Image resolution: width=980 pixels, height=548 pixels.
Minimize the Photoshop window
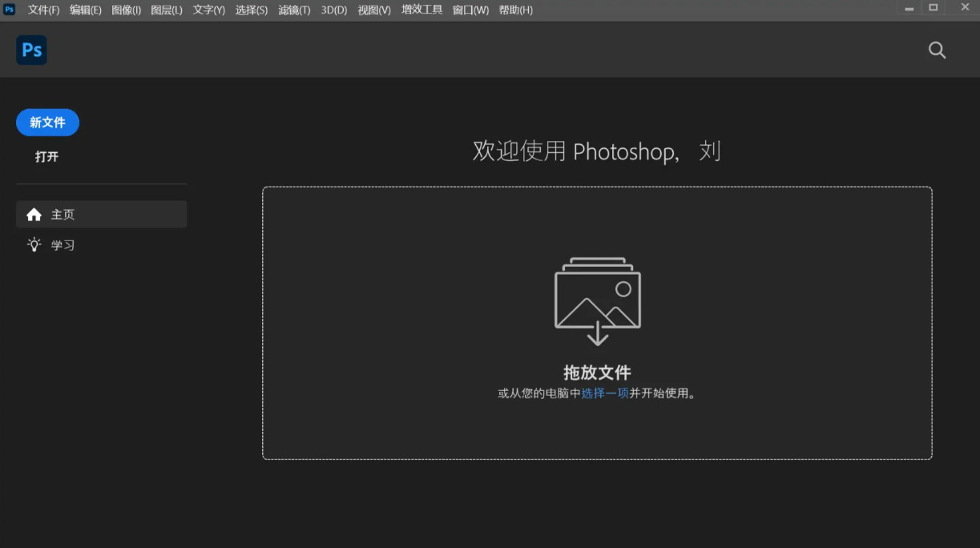(909, 8)
